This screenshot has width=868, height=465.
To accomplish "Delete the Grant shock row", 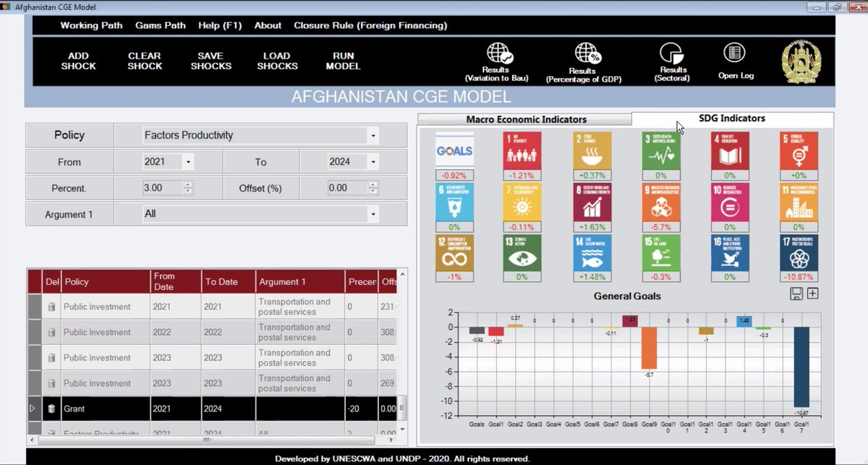I will click(x=51, y=409).
